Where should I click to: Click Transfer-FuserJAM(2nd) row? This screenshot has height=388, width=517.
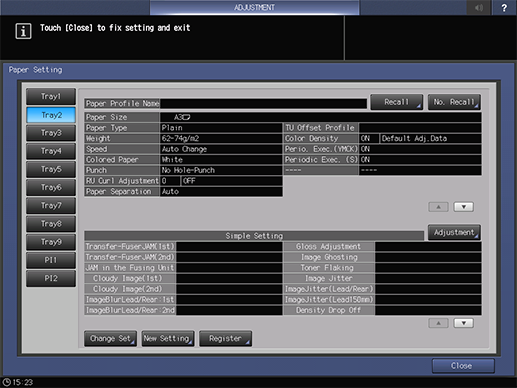coord(183,257)
